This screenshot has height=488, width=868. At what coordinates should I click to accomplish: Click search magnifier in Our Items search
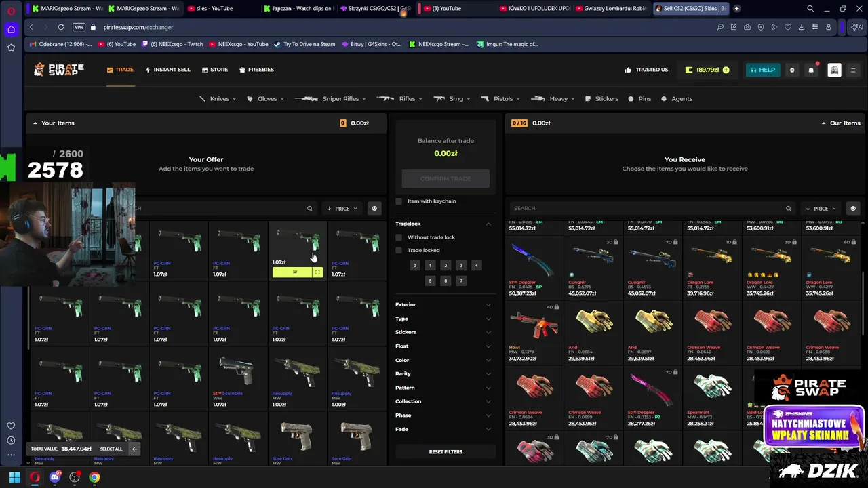tap(788, 208)
